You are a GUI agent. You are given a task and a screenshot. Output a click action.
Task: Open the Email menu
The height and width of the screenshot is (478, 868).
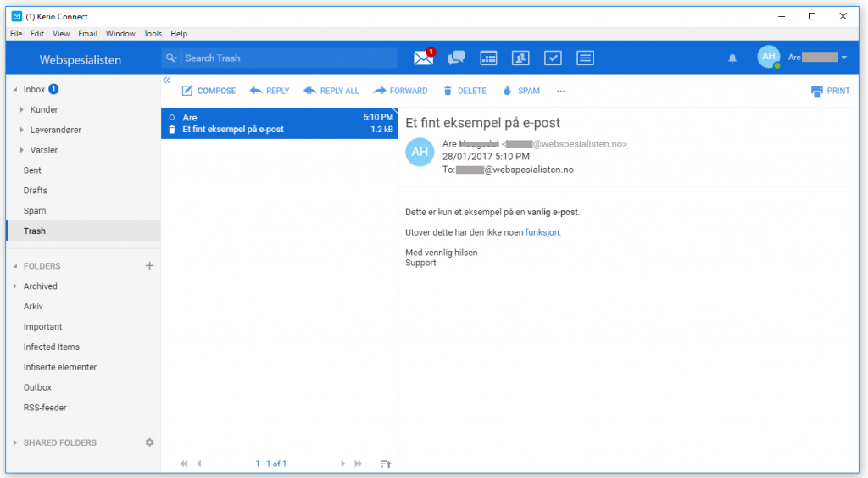point(87,34)
